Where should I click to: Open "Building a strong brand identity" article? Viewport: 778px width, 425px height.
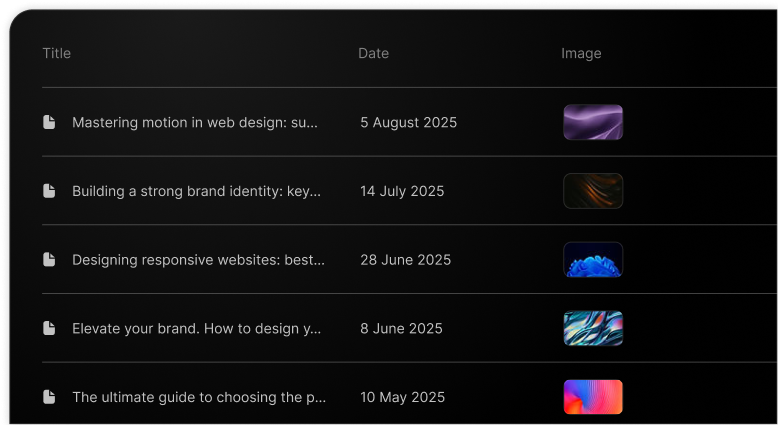tap(196, 191)
